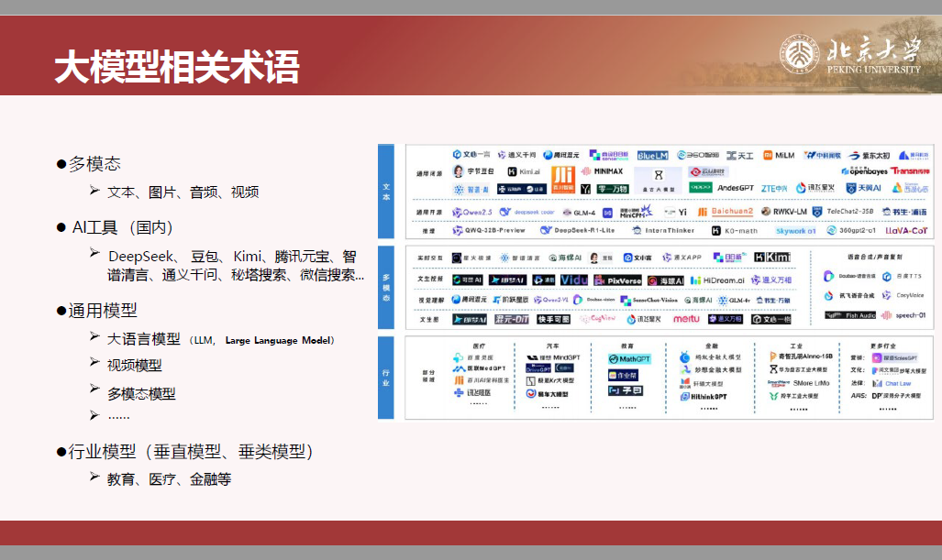Click the row label 通用开源
This screenshot has width=942, height=560.
point(429,212)
